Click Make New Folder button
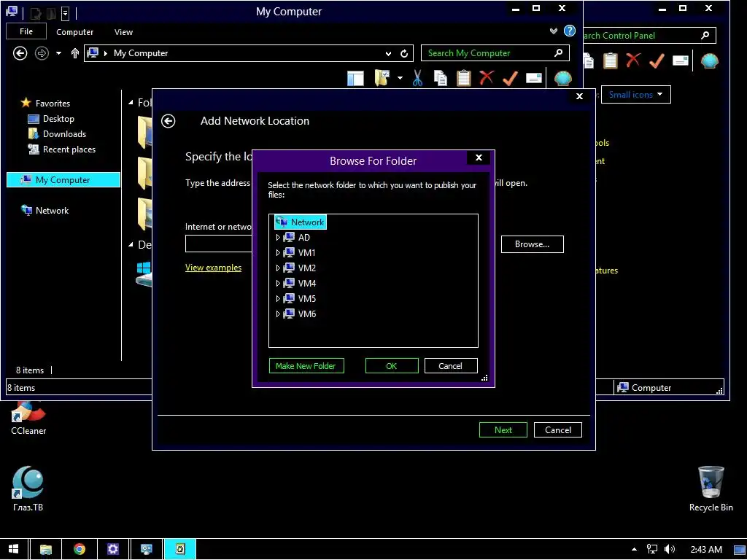This screenshot has height=560, width=747. (306, 366)
